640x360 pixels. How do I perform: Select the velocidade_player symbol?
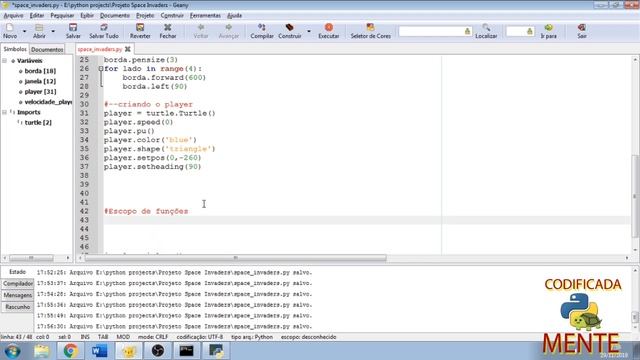click(48, 102)
